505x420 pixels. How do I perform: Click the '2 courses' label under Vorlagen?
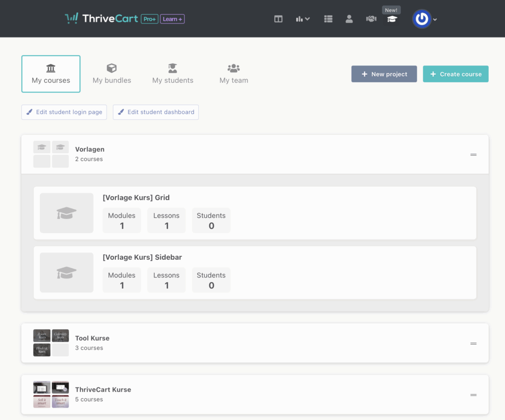[x=89, y=159]
